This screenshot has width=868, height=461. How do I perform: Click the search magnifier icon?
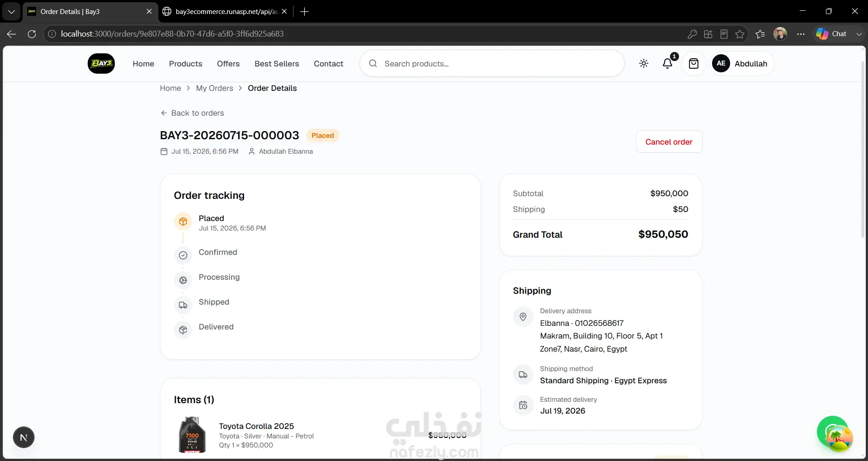(x=373, y=64)
